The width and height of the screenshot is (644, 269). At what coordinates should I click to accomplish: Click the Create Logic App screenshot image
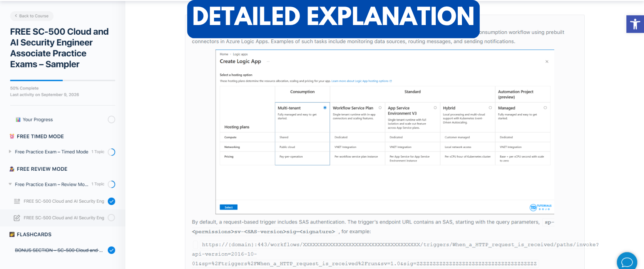[x=385, y=132]
